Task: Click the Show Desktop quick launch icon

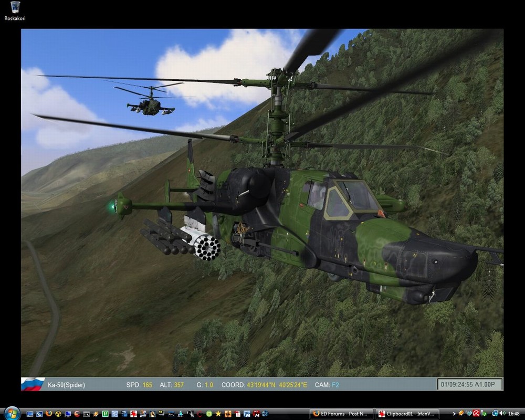Action: coord(30,414)
